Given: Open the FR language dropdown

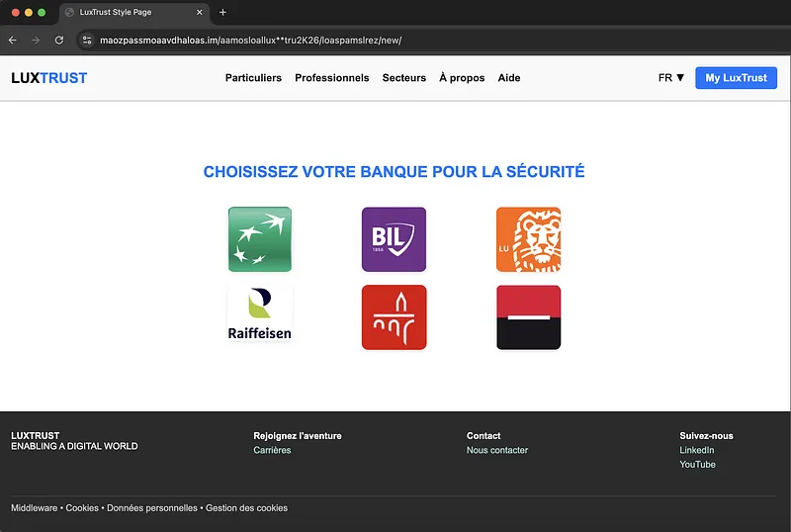Looking at the screenshot, I should (671, 78).
